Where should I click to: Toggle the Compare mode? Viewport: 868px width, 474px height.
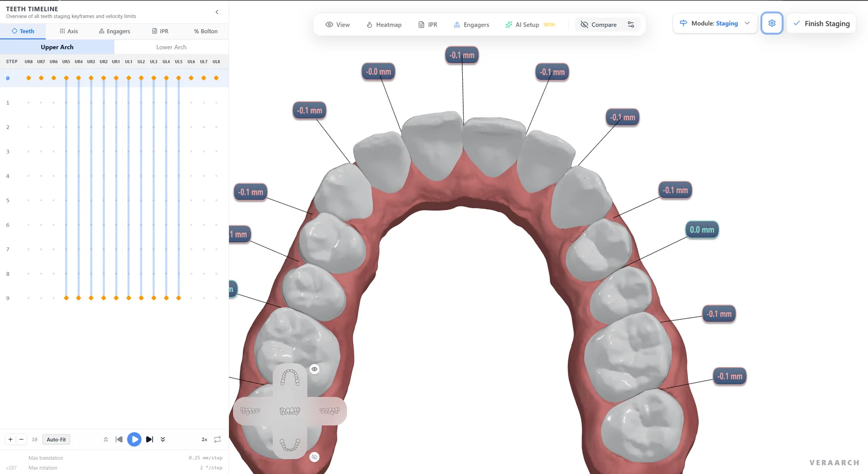pos(598,24)
